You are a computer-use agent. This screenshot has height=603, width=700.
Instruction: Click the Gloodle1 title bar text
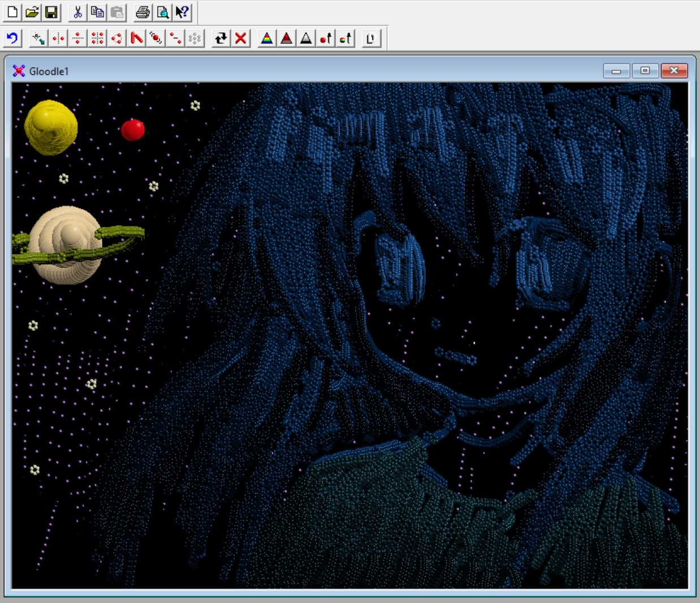coord(49,71)
